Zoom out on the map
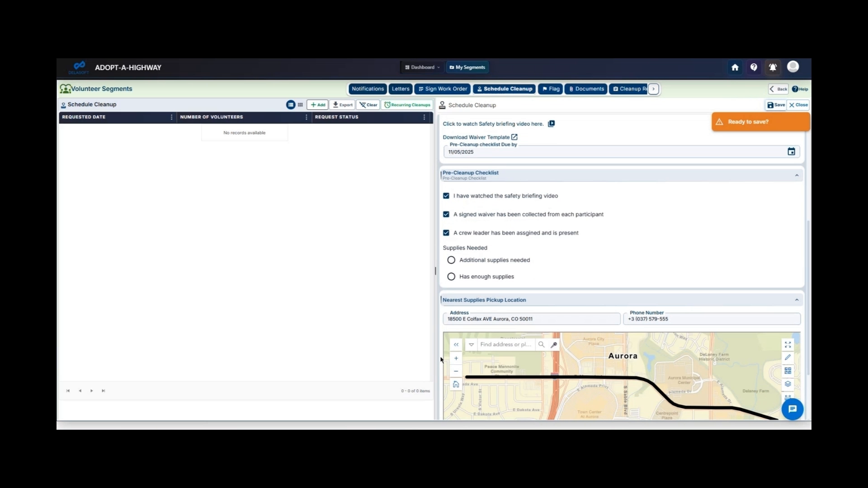The width and height of the screenshot is (868, 488). tap(456, 371)
